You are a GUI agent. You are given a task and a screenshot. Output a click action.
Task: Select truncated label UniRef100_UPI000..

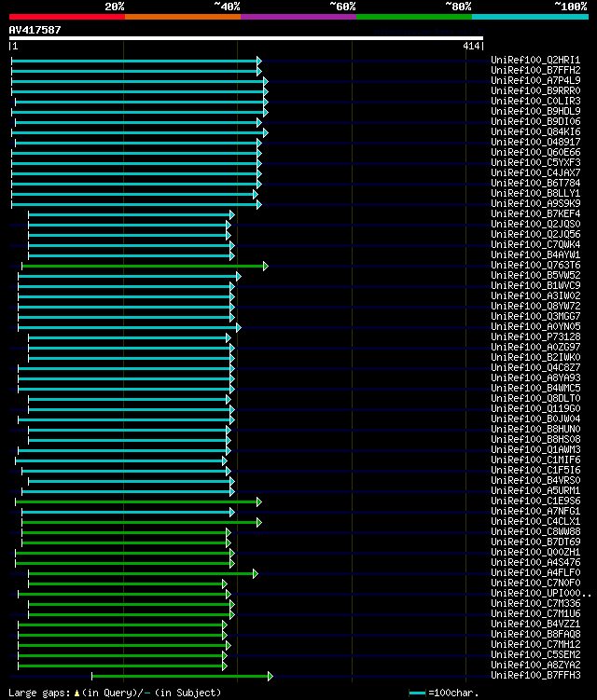[541, 594]
